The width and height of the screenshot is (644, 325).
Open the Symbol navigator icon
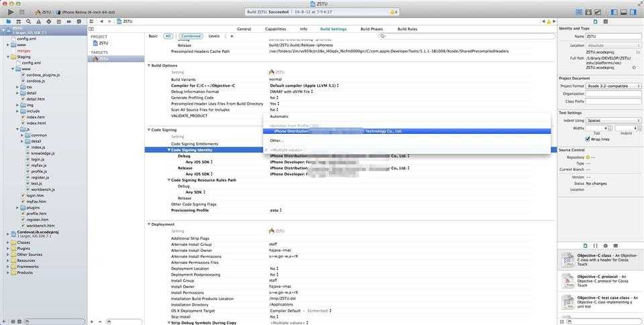pos(19,21)
